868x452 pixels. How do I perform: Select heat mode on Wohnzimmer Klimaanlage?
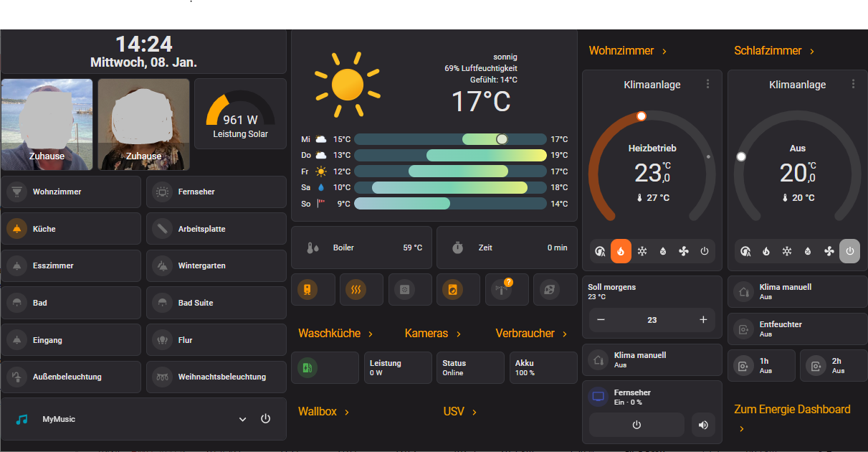(x=621, y=251)
